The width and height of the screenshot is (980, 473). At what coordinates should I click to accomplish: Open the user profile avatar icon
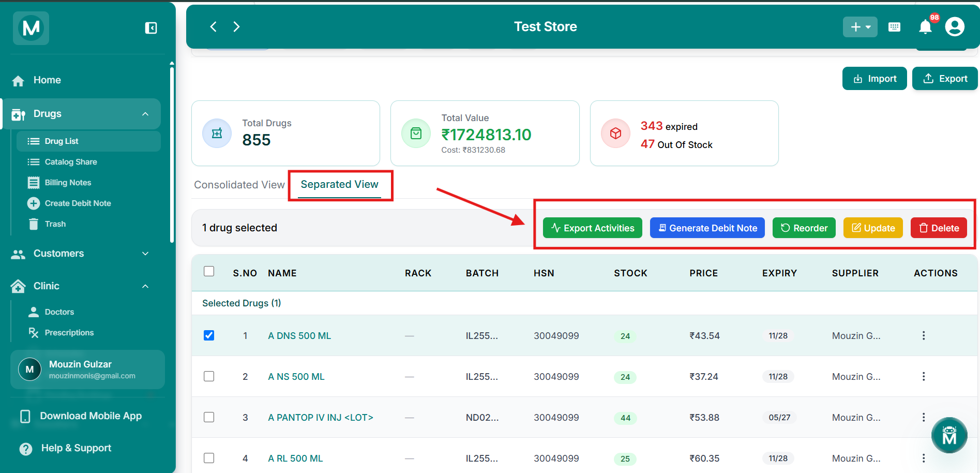point(955,26)
